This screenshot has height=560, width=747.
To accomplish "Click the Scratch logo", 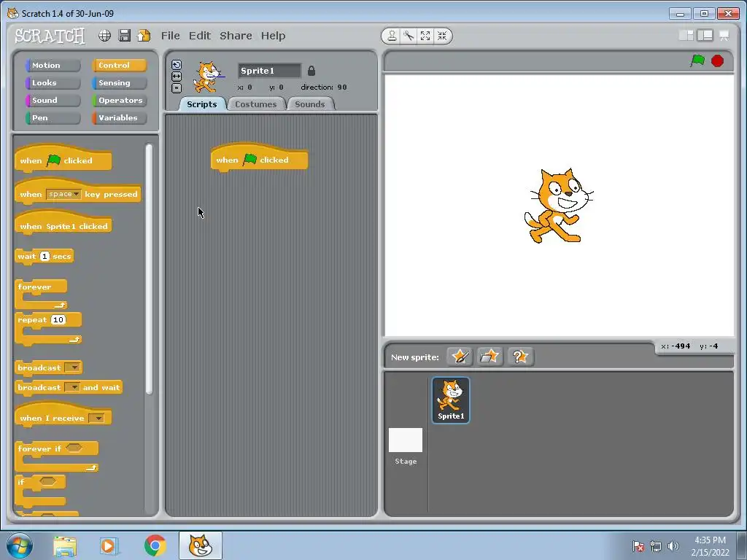I will pyautogui.click(x=50, y=36).
